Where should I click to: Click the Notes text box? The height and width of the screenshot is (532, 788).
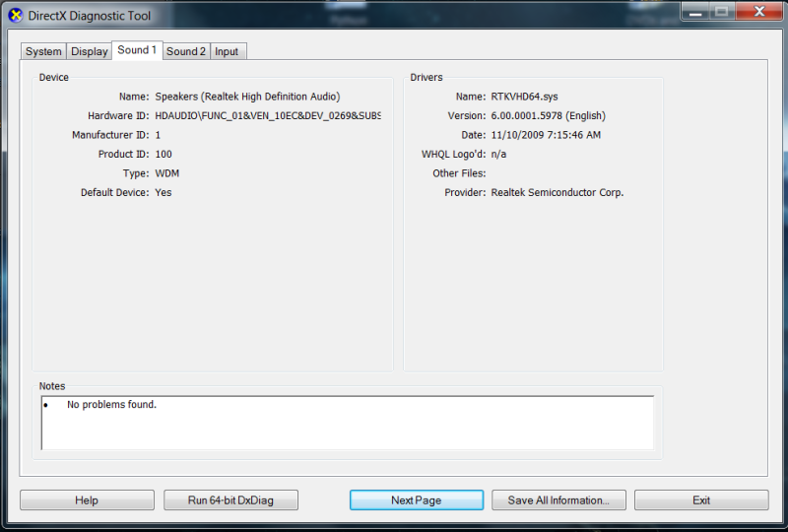[348, 423]
